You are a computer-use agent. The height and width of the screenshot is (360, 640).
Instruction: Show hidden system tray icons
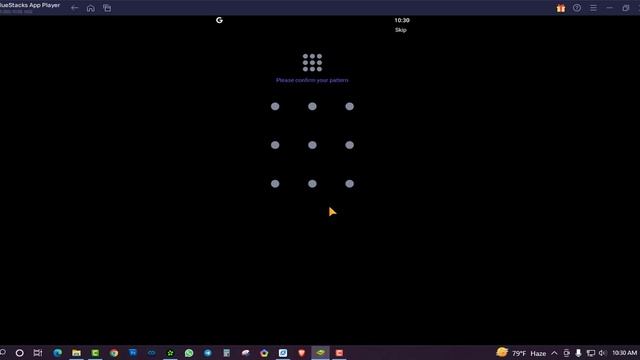coord(554,353)
